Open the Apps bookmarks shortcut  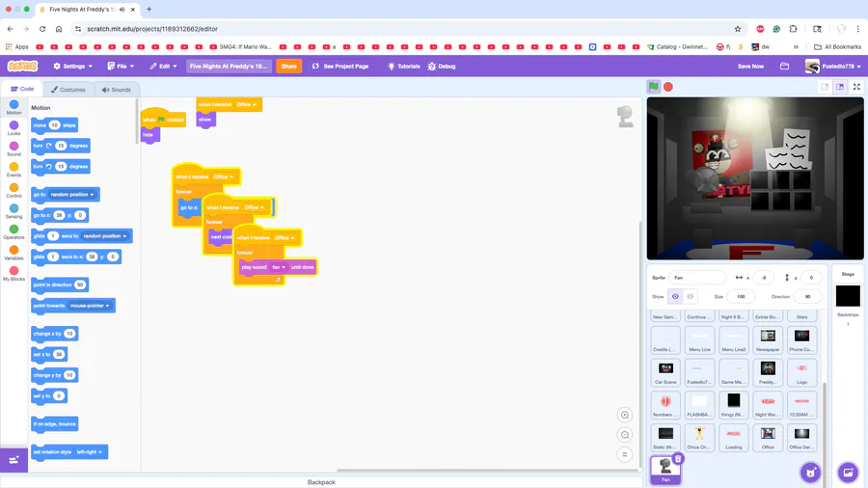(16, 47)
